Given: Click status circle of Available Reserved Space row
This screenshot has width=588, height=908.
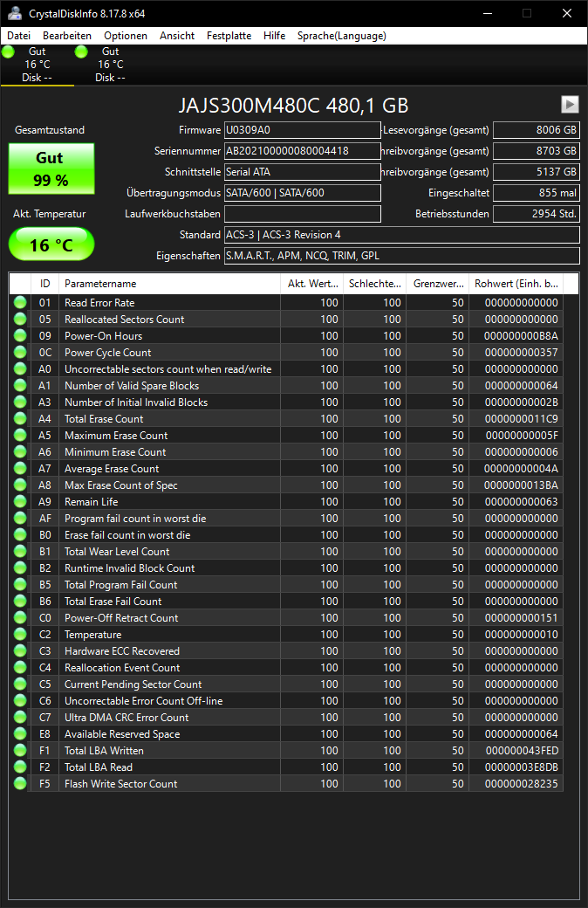Looking at the screenshot, I should coord(20,733).
